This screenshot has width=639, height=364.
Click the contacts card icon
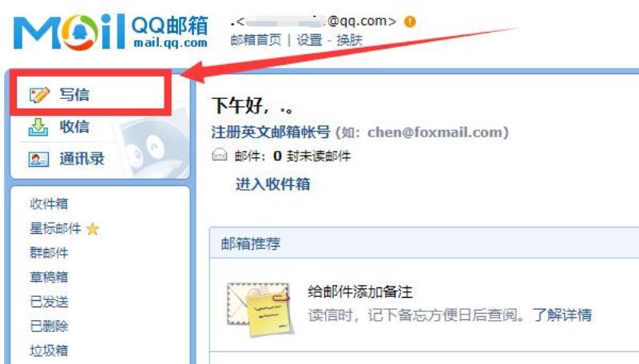pos(38,159)
